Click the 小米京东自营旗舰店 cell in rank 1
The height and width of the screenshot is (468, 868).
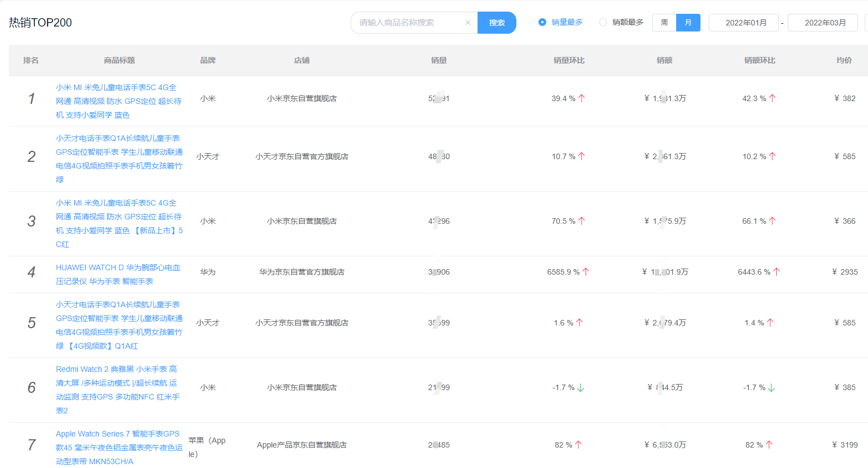[x=302, y=98]
